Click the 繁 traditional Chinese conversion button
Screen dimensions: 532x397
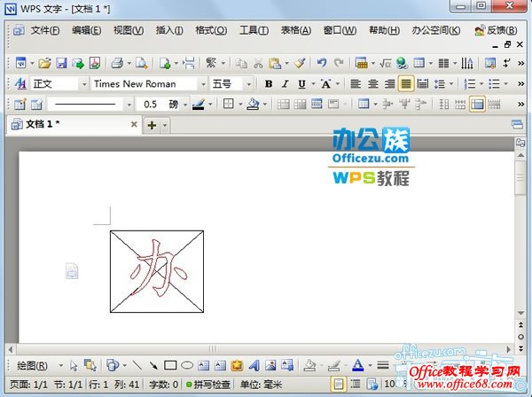coord(211,63)
